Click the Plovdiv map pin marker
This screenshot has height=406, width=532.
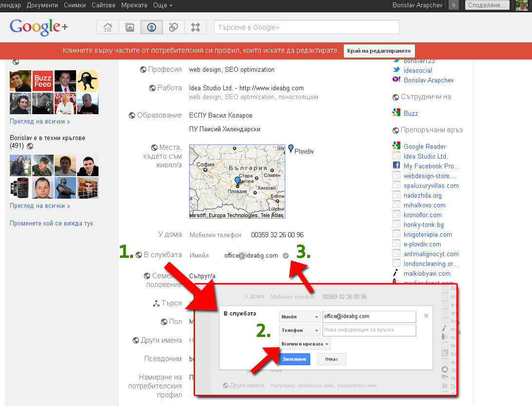pyautogui.click(x=291, y=149)
